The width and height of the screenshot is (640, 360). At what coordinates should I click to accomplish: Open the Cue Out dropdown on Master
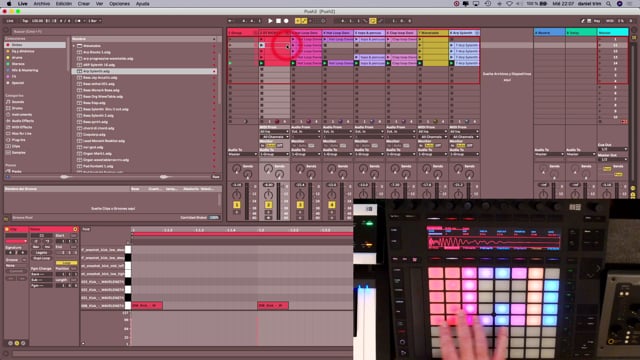click(613, 149)
